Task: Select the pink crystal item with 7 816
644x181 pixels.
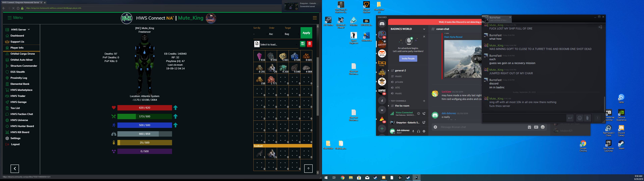Action: click(x=259, y=56)
